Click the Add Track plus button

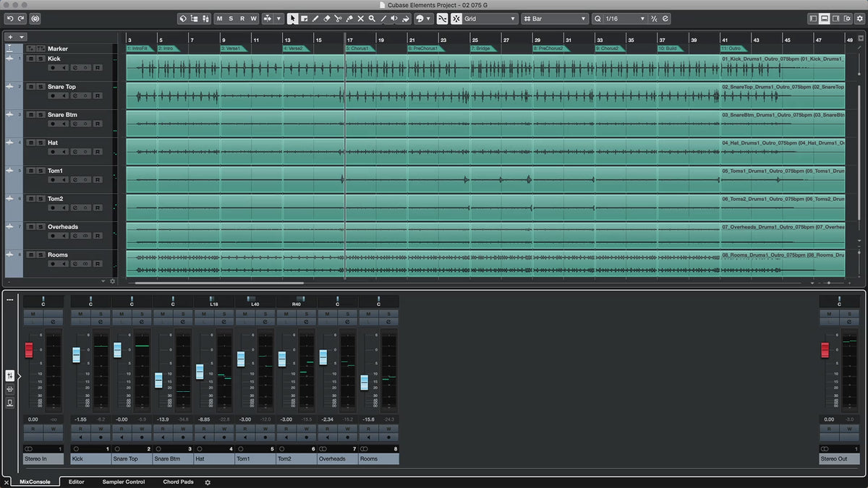point(10,36)
